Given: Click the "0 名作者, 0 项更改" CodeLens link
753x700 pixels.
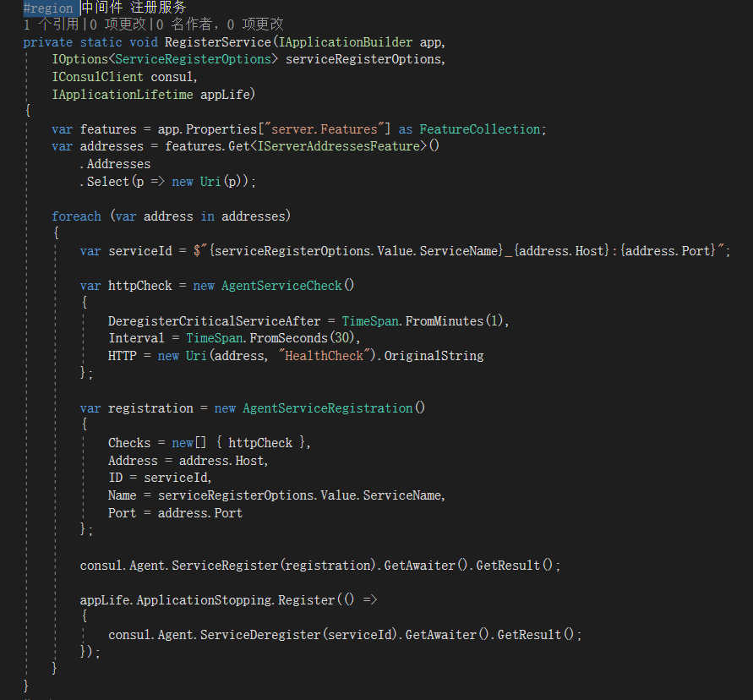Looking at the screenshot, I should point(220,25).
